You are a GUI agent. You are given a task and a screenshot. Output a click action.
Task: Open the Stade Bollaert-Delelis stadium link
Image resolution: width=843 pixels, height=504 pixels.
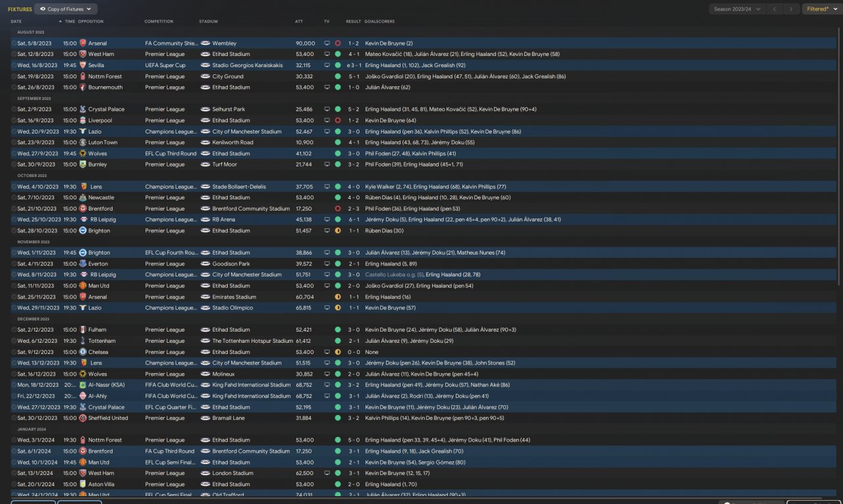239,187
